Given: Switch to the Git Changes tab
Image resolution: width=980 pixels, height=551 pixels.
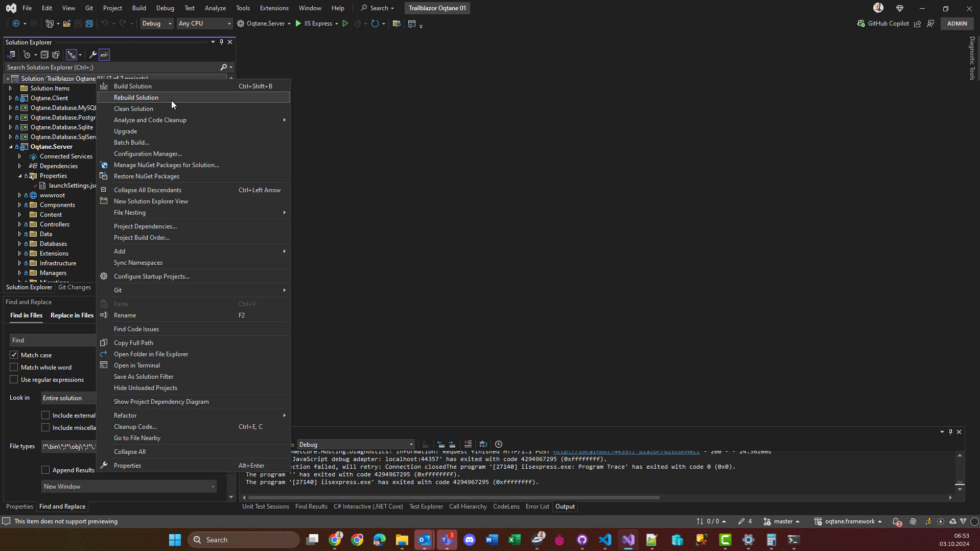Looking at the screenshot, I should coord(75,287).
